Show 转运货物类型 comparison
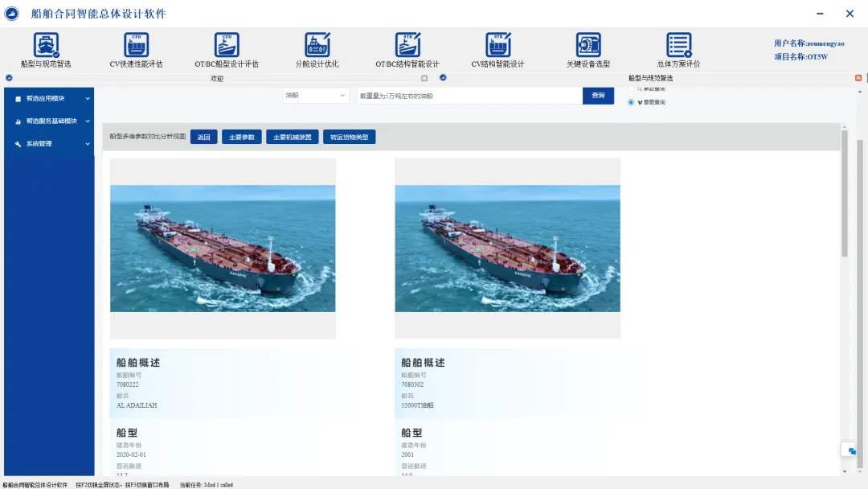868x489 pixels. pos(350,138)
